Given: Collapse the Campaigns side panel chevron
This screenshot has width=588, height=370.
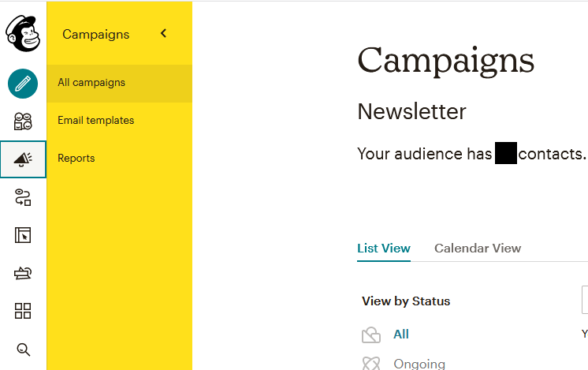Looking at the screenshot, I should pyautogui.click(x=163, y=33).
